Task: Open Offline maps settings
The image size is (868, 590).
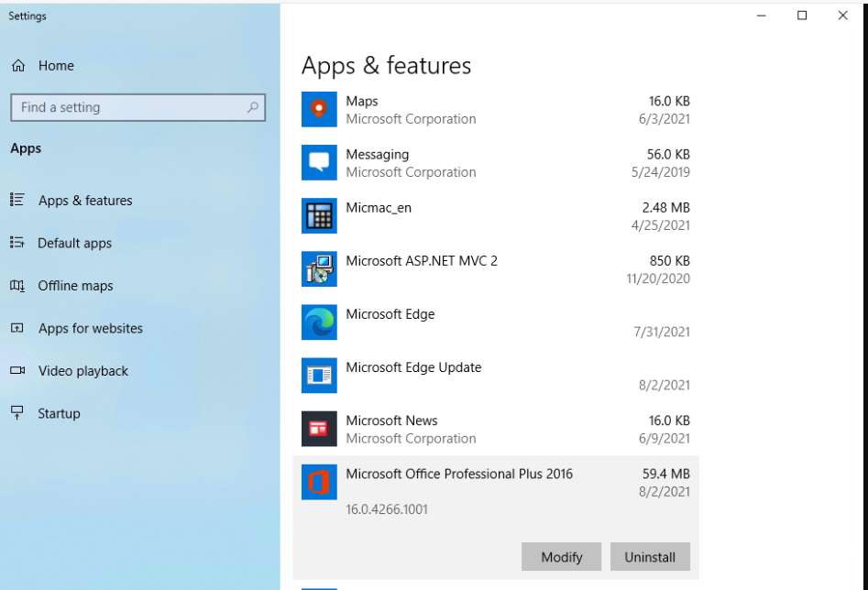Action: tap(75, 286)
